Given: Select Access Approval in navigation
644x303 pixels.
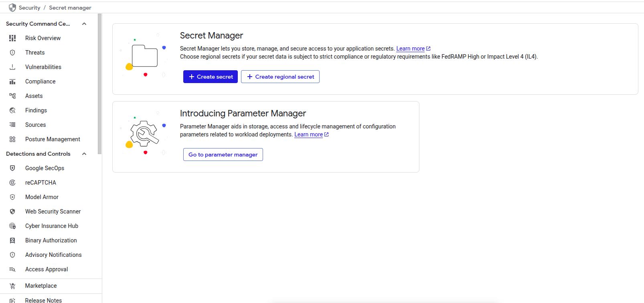Looking at the screenshot, I should click(x=47, y=269).
